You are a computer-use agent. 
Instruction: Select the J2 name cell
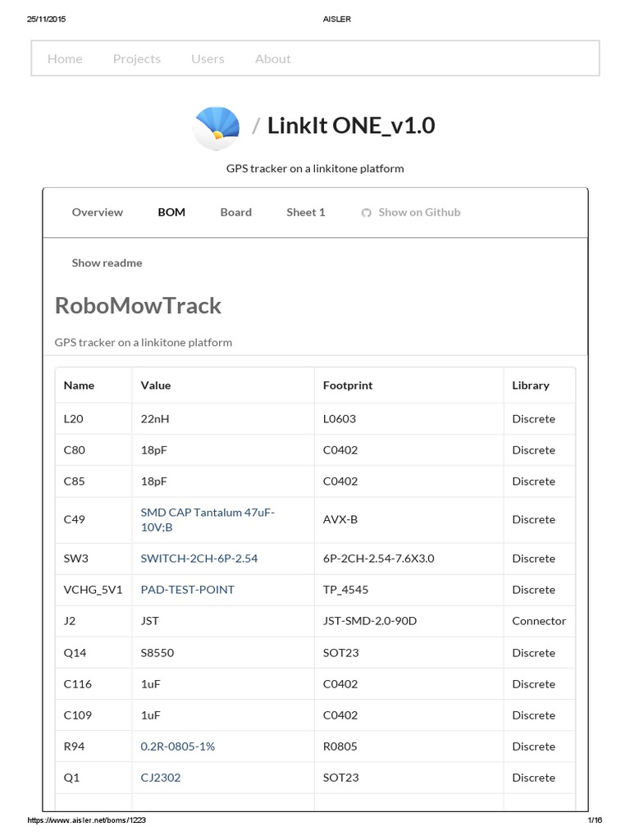94,621
